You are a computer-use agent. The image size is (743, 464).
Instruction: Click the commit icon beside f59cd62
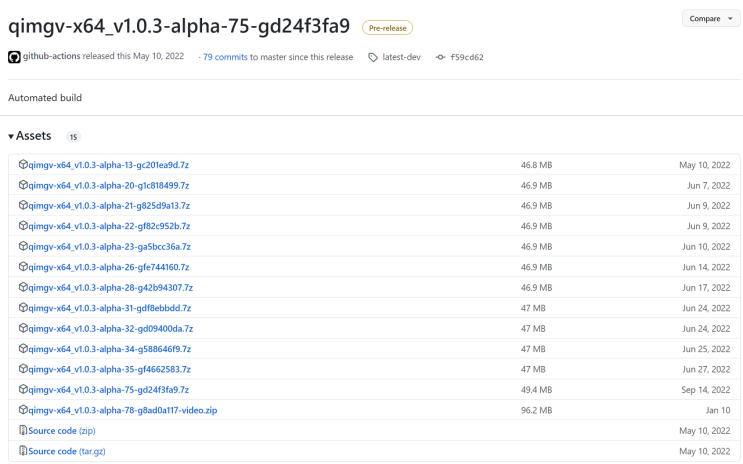coord(440,57)
